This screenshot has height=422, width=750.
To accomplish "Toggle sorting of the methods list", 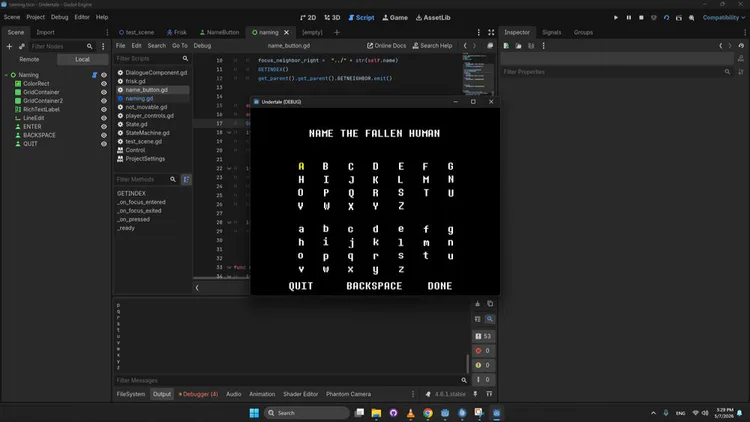I will 186,179.
